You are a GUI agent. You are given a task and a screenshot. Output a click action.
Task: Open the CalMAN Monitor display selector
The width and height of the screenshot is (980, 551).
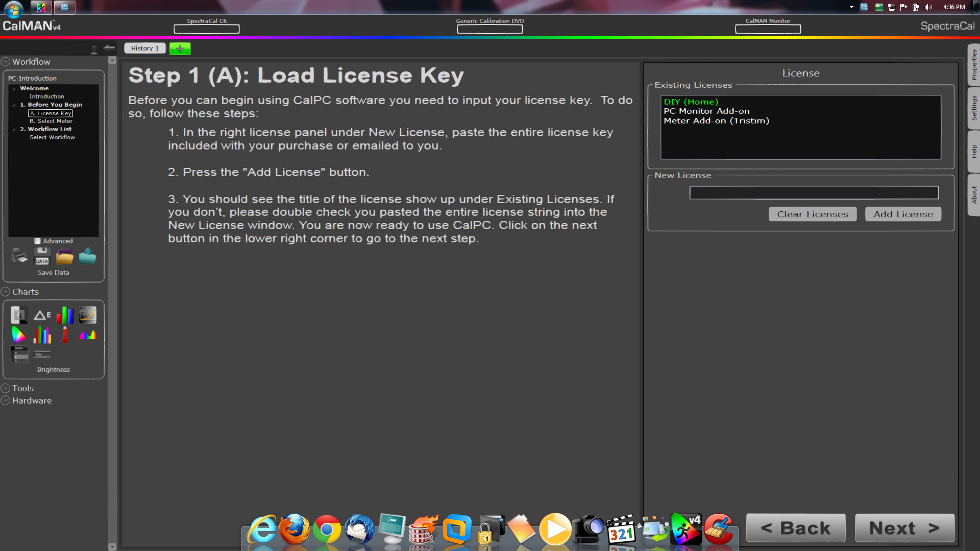point(768,29)
